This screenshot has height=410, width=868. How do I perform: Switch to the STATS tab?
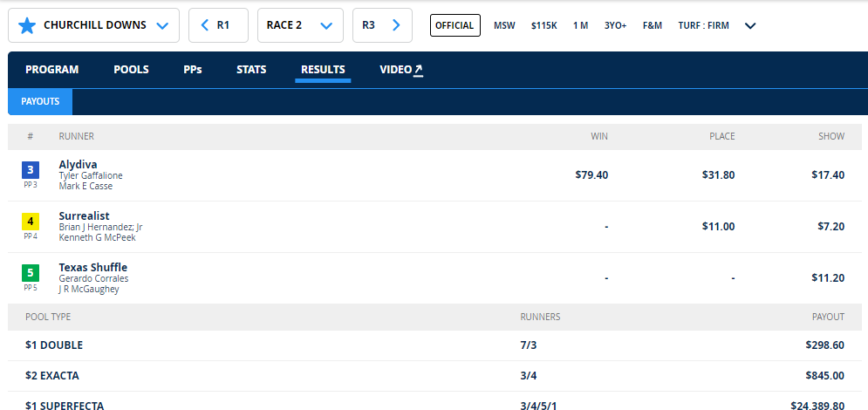(x=251, y=70)
